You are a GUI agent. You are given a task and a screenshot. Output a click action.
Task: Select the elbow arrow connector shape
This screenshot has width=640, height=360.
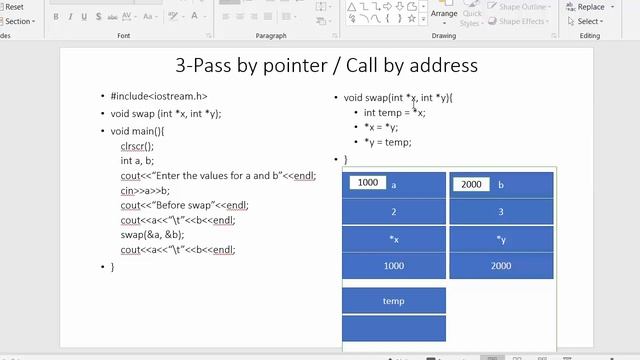pos(376,7)
